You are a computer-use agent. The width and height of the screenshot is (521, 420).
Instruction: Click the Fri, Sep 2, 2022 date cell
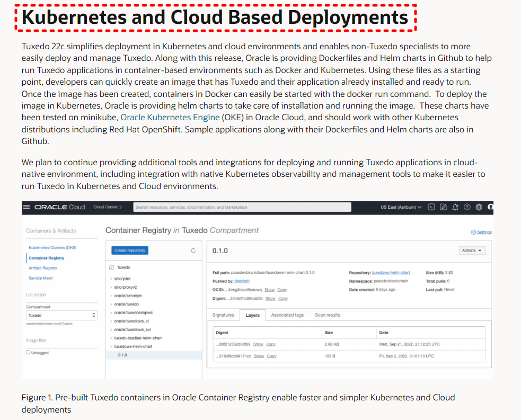click(407, 356)
